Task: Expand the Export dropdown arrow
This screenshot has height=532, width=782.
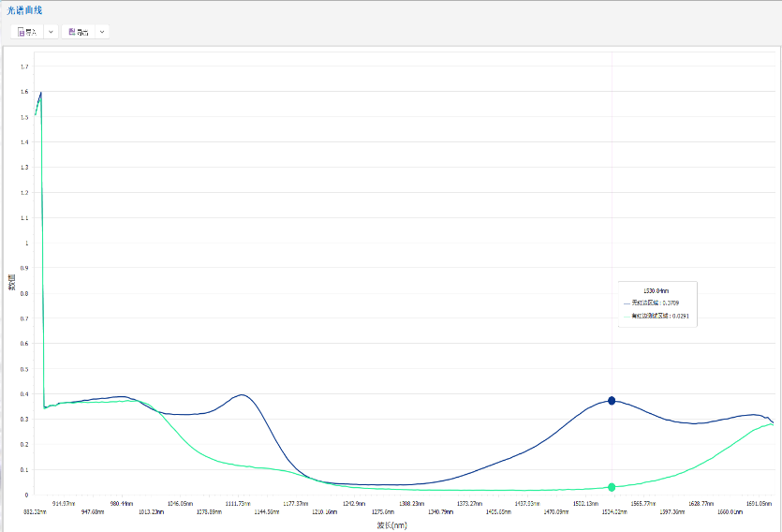Action: pos(101,32)
